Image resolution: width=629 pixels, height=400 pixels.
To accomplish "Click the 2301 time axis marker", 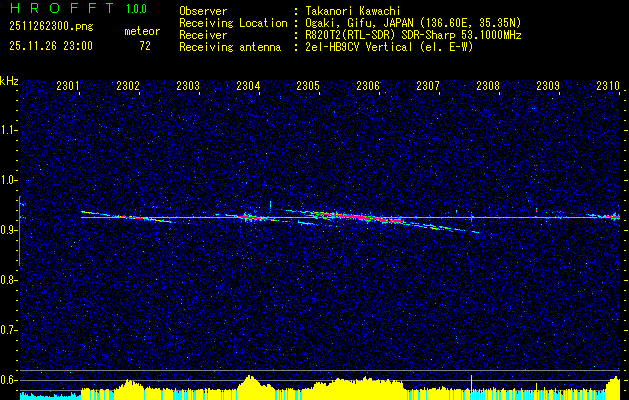I will pyautogui.click(x=68, y=85).
